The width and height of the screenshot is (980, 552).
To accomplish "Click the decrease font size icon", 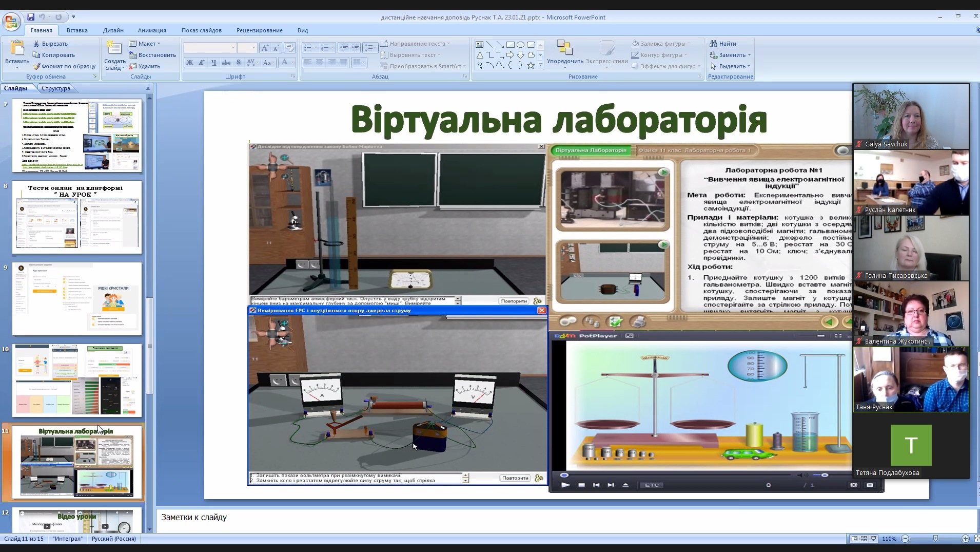I will (277, 48).
